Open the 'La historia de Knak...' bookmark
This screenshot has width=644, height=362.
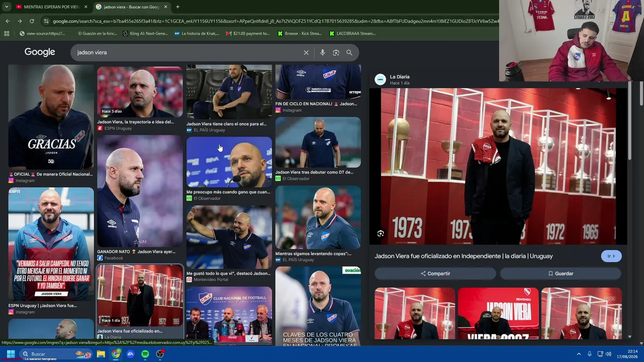[x=197, y=34]
